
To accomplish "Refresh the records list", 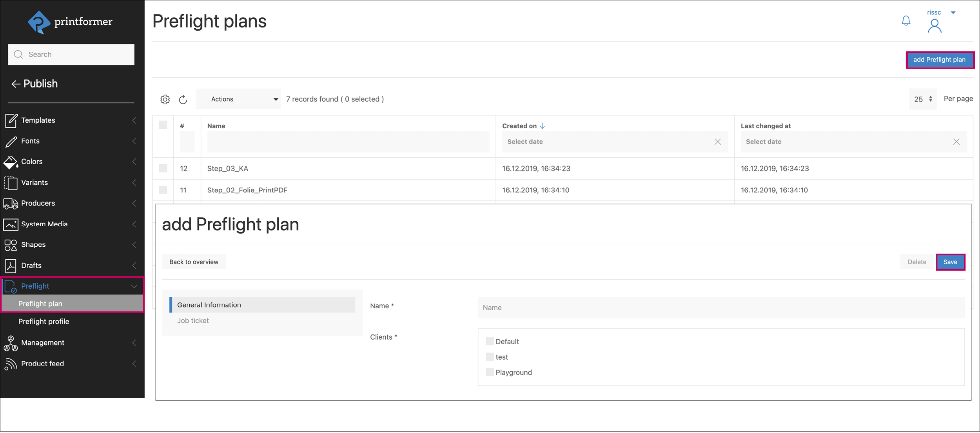I will 183,100.
